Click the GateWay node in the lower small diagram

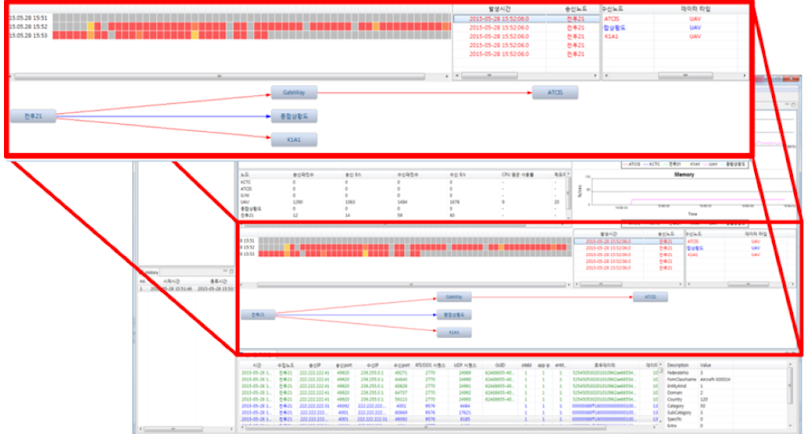453,297
